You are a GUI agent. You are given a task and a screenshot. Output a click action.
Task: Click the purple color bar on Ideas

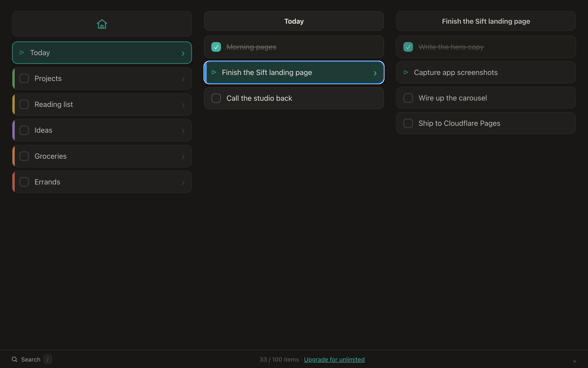pyautogui.click(x=14, y=130)
